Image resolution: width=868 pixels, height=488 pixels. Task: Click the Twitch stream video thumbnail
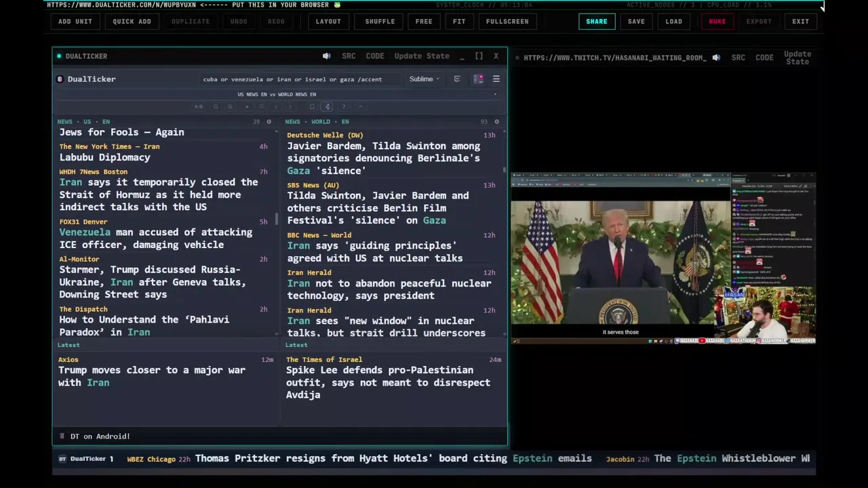point(663,258)
